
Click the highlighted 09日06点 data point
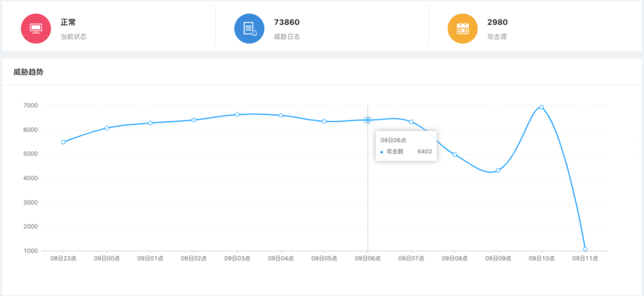click(x=367, y=120)
